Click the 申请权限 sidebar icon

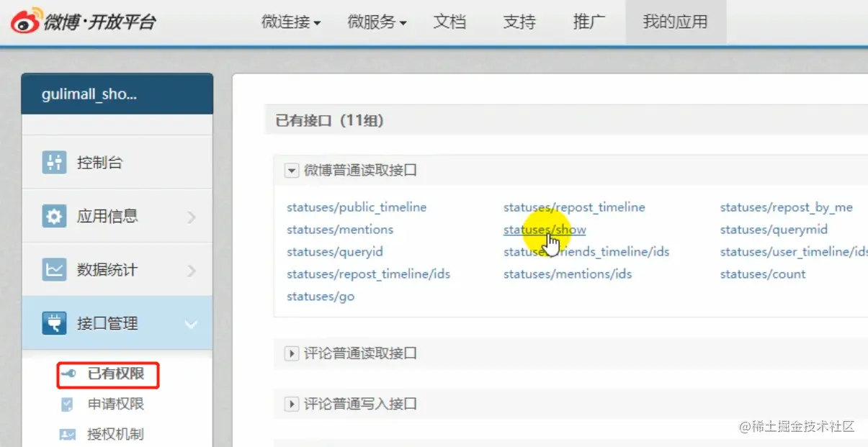pyautogui.click(x=68, y=404)
